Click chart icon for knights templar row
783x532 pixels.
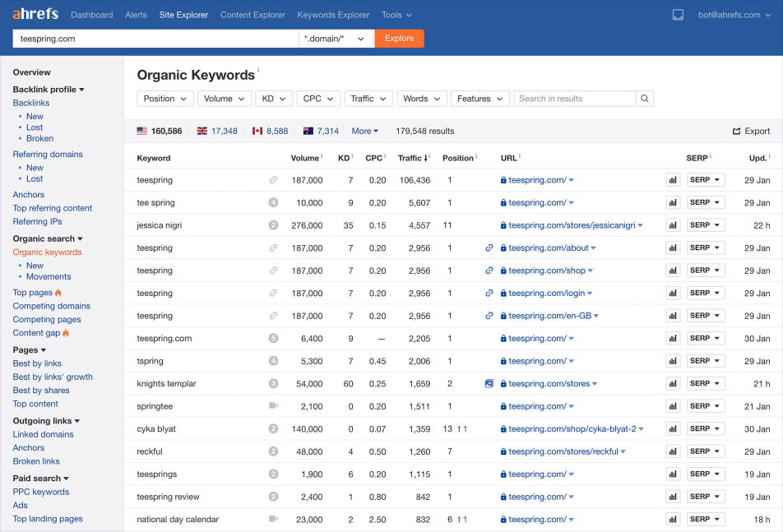click(672, 383)
